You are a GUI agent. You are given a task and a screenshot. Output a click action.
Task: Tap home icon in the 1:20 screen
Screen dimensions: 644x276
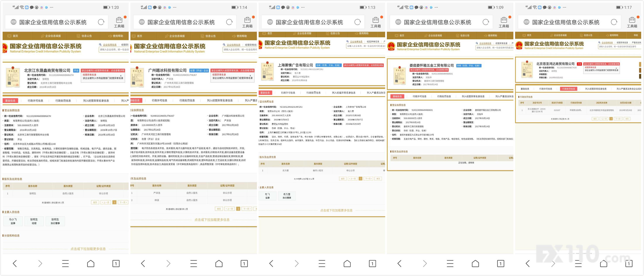91,264
